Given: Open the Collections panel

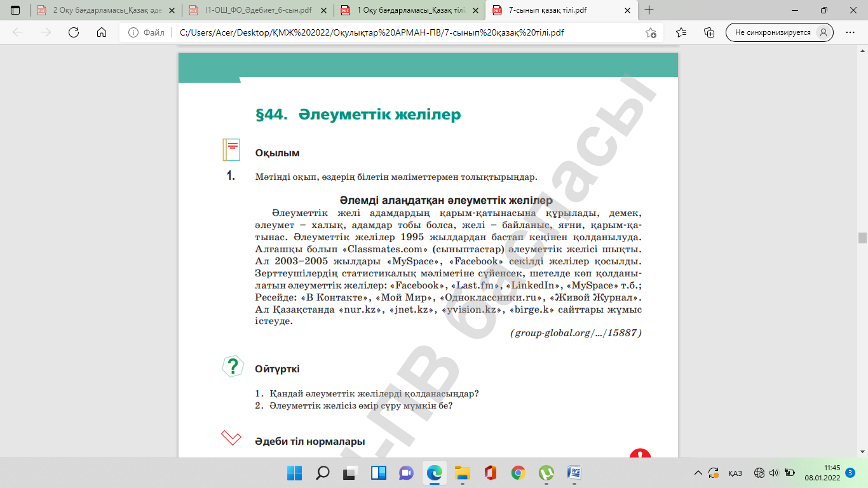Looking at the screenshot, I should click(x=709, y=32).
